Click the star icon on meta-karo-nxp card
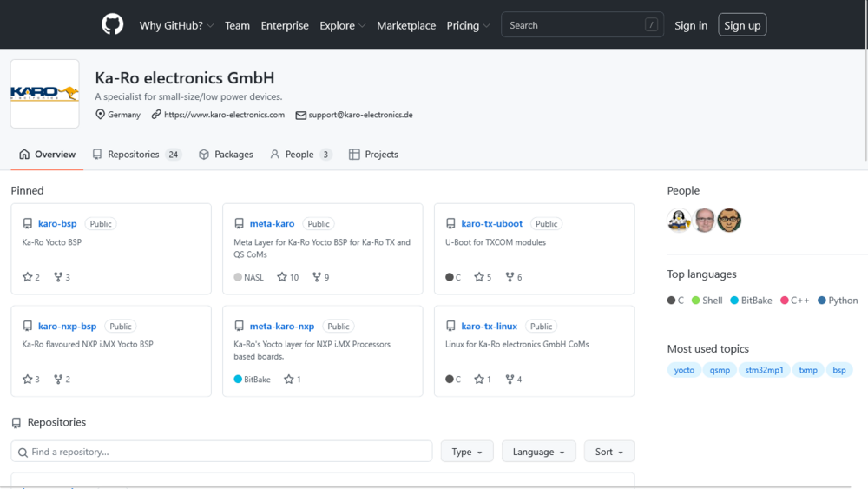The height and width of the screenshot is (489, 868). pyautogui.click(x=288, y=379)
